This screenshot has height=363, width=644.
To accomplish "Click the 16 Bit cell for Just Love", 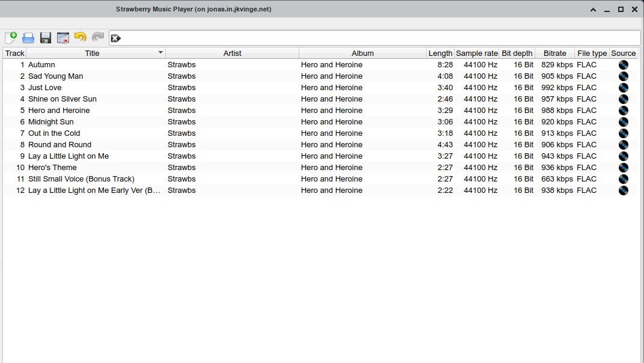I will coord(524,88).
